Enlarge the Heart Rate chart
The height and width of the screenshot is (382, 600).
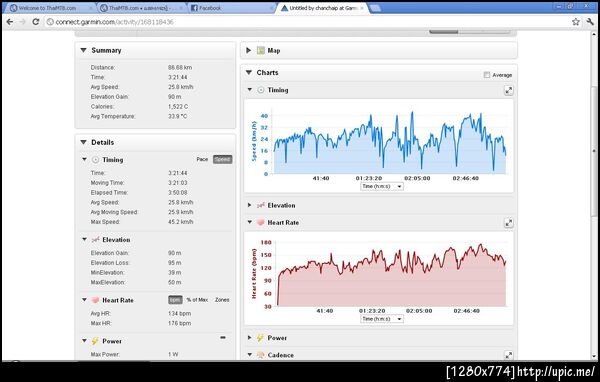click(x=509, y=223)
